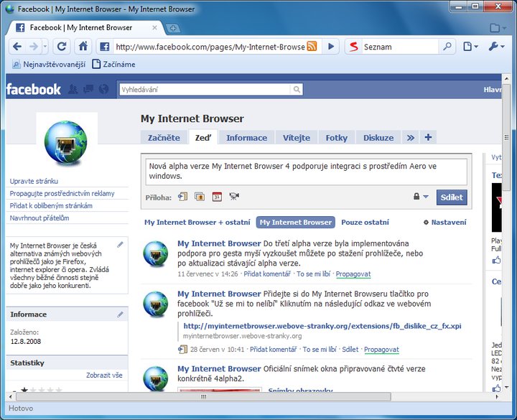Attach a video with camera icon
Image resolution: width=517 pixels, height=420 pixels.
pyautogui.click(x=234, y=197)
